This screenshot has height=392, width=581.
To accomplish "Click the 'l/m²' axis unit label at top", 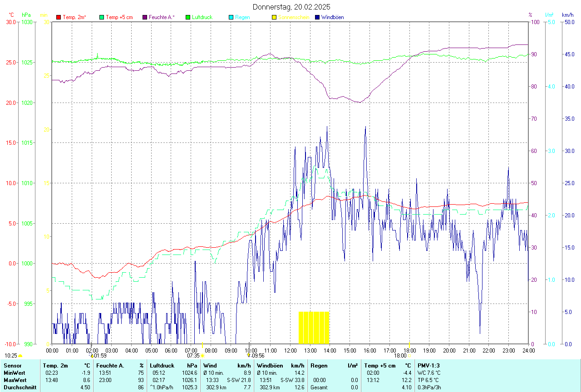I will coord(550,15).
